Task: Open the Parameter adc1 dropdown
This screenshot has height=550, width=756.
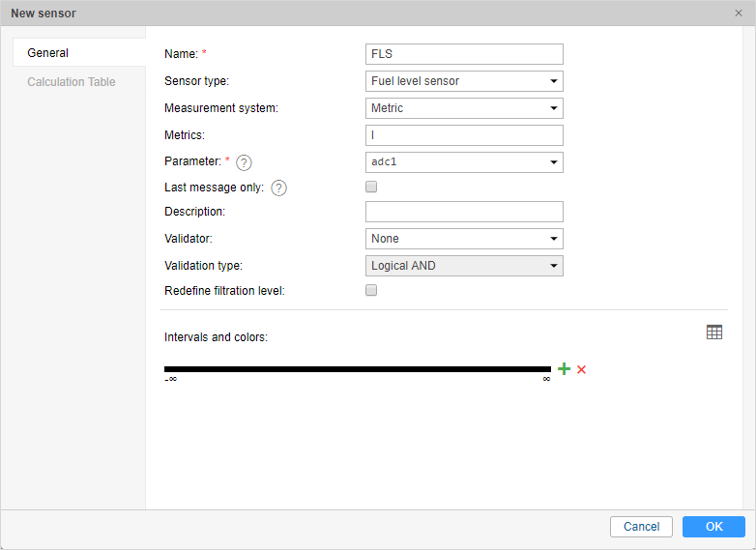Action: tap(464, 162)
